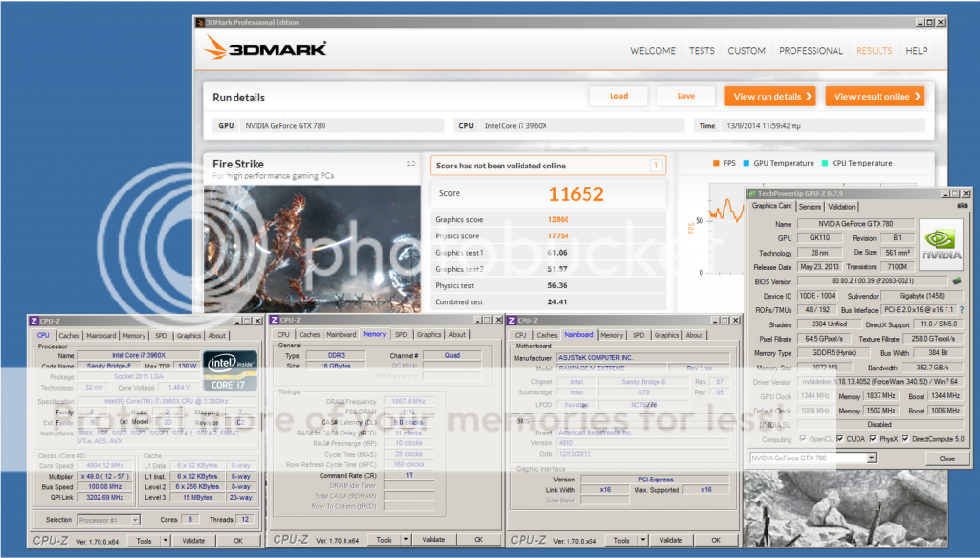Click the question mark beside score validation message
This screenshot has width=980, height=558.
(657, 166)
